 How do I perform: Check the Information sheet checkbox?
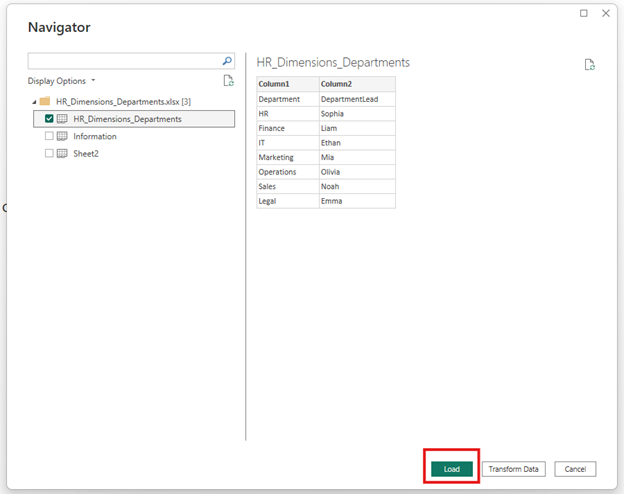click(x=49, y=136)
